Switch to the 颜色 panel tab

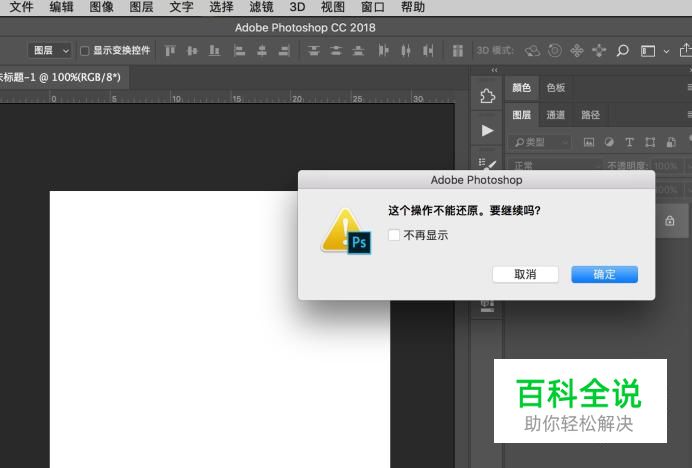tap(521, 88)
